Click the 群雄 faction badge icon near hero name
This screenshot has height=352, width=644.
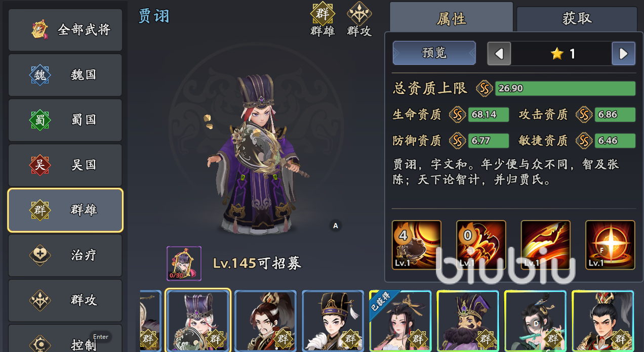[x=323, y=13]
